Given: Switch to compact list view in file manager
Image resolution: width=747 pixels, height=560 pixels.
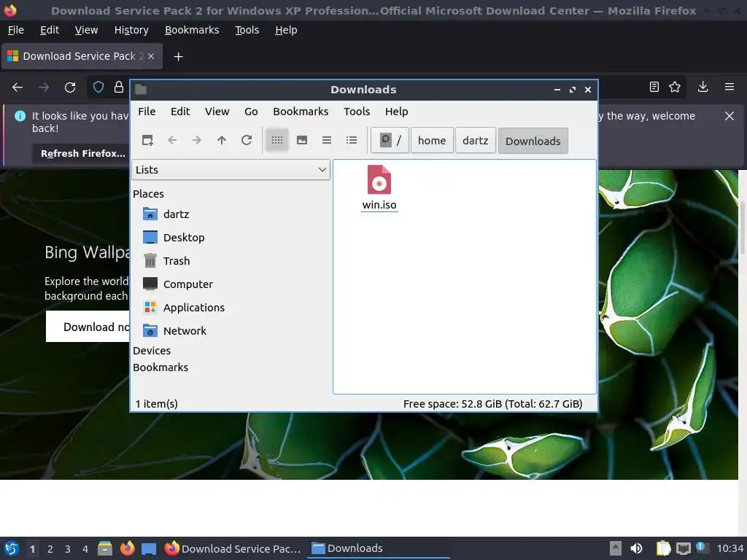Looking at the screenshot, I should click(327, 140).
